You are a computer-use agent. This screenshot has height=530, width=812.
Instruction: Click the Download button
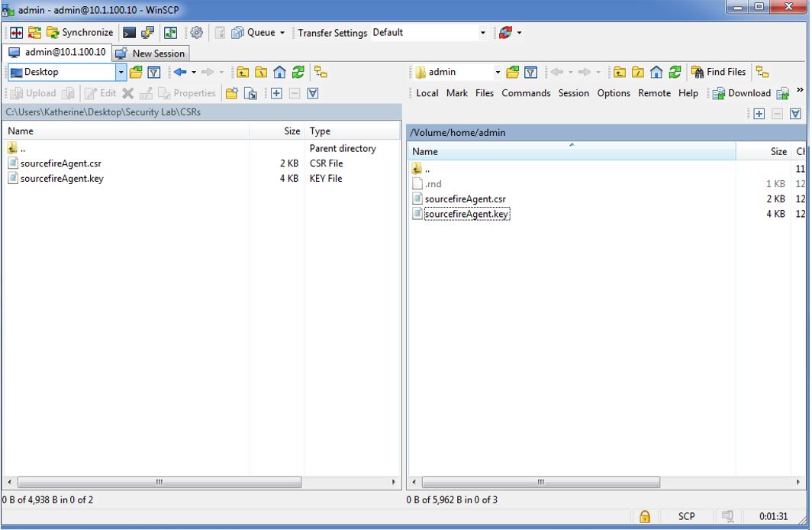(x=742, y=93)
